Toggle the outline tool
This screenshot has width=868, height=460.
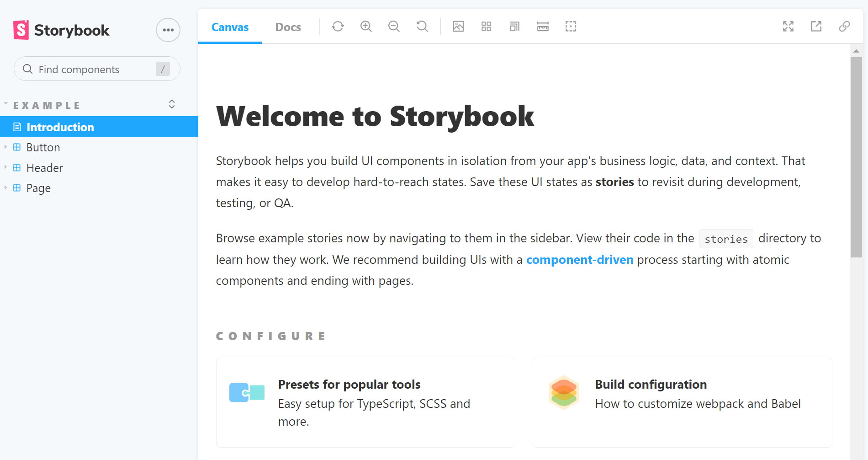[x=571, y=27]
